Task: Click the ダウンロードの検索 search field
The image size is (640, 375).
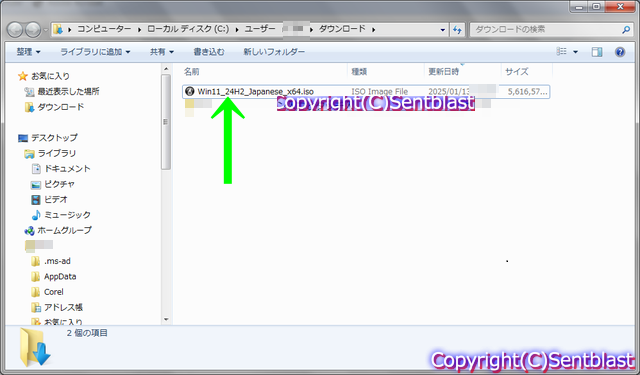Action: pyautogui.click(x=546, y=29)
